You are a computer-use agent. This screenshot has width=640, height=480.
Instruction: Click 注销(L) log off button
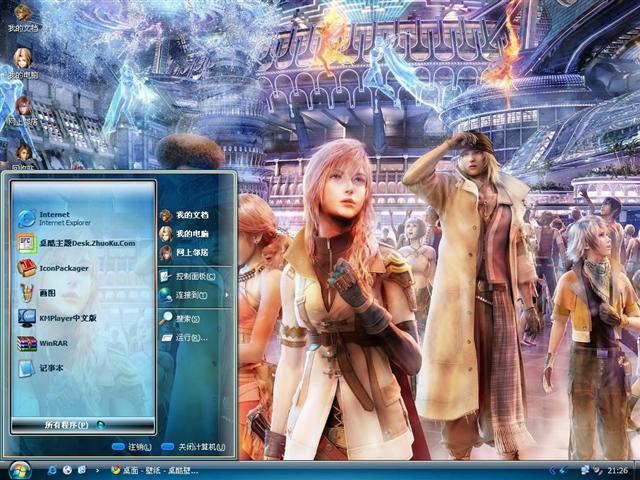click(131, 447)
